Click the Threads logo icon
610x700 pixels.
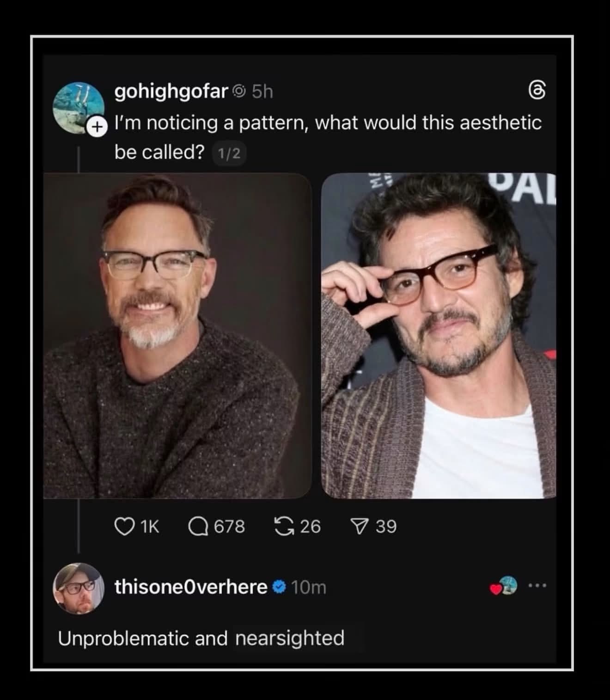537,90
